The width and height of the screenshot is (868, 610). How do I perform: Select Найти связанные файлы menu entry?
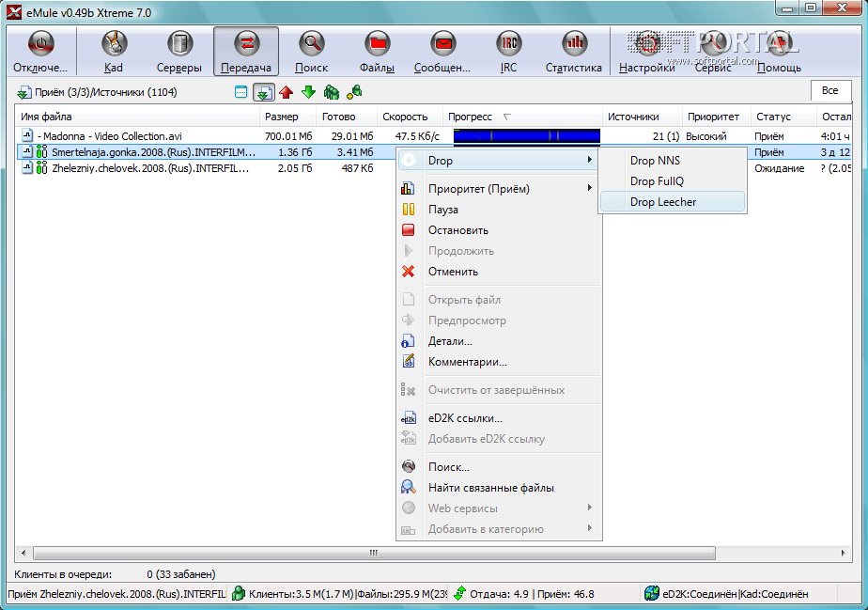[499, 488]
